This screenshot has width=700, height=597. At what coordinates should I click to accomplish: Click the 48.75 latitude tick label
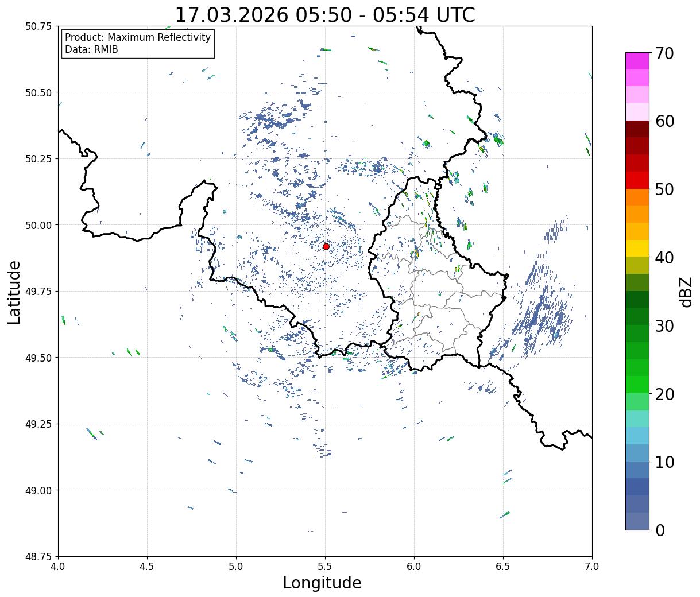point(38,556)
